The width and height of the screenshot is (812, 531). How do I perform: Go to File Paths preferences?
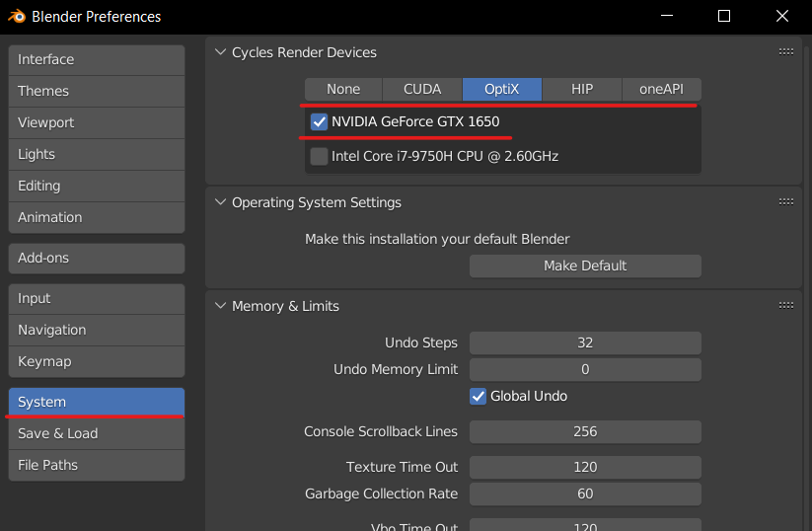97,465
